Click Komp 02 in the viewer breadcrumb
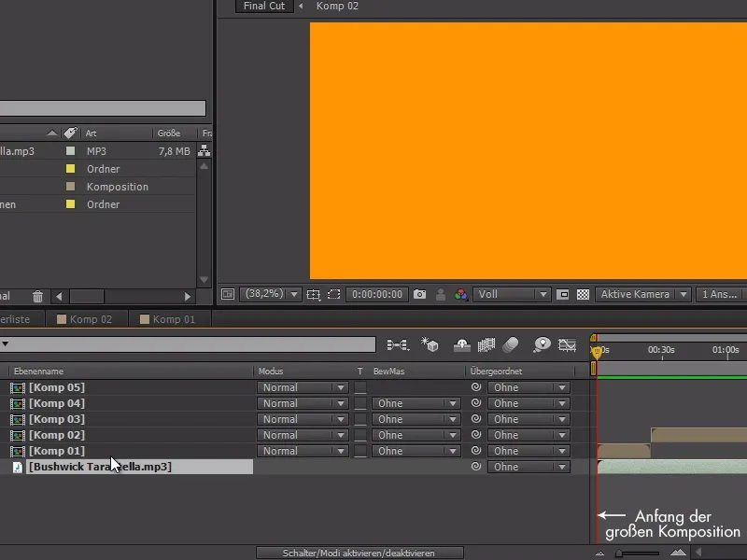Screen dimensions: 747x560 click(337, 7)
